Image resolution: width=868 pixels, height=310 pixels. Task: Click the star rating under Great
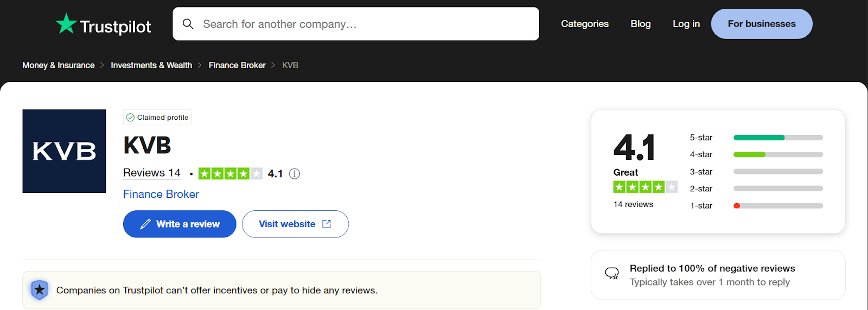click(646, 187)
